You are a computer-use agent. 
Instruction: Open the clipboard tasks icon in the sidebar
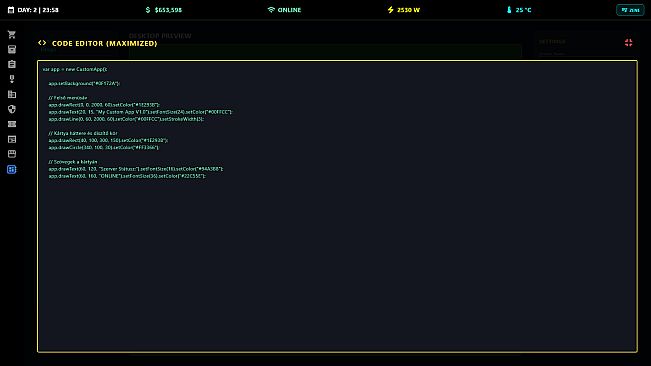[x=12, y=64]
